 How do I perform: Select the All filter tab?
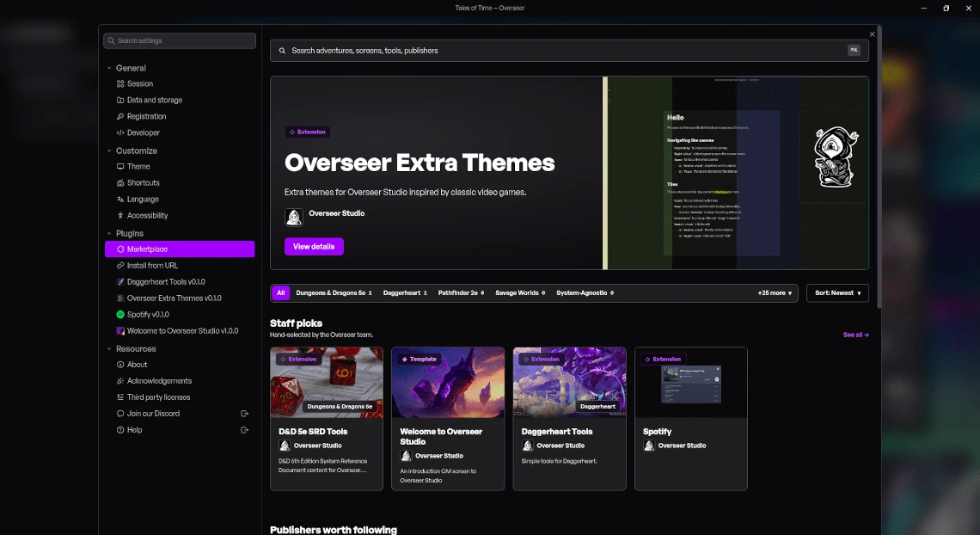pos(280,292)
